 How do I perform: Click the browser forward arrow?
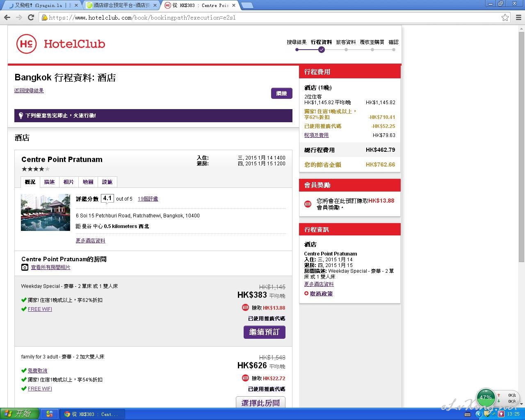pos(19,17)
